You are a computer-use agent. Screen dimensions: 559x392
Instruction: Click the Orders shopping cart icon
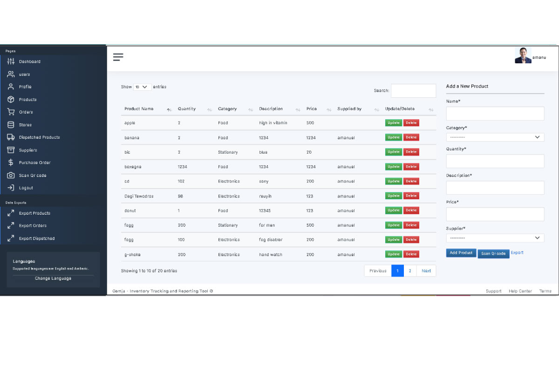11,112
